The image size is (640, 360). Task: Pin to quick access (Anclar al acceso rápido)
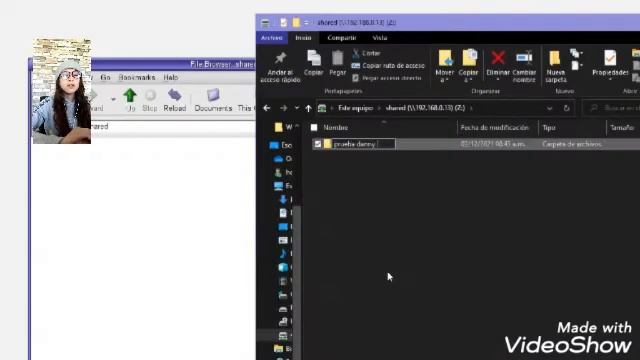(280, 67)
